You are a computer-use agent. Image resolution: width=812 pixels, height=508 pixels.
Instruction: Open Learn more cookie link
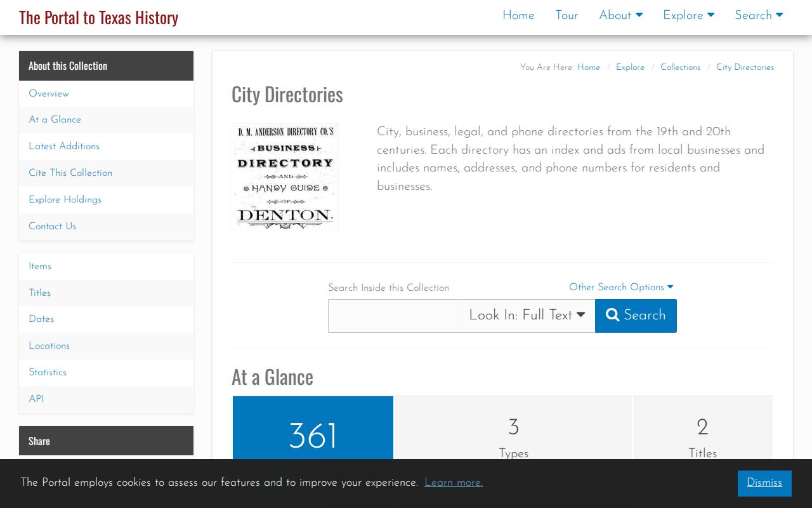pos(454,483)
